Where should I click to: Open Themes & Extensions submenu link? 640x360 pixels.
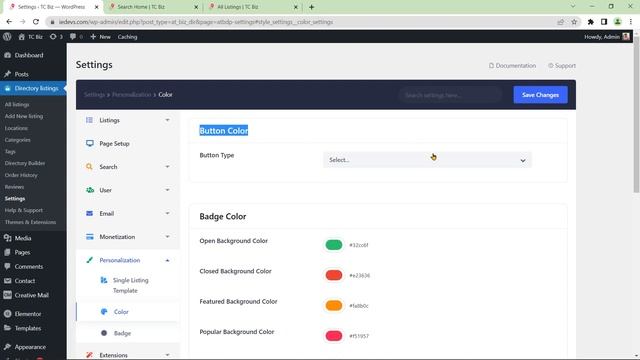click(30, 222)
